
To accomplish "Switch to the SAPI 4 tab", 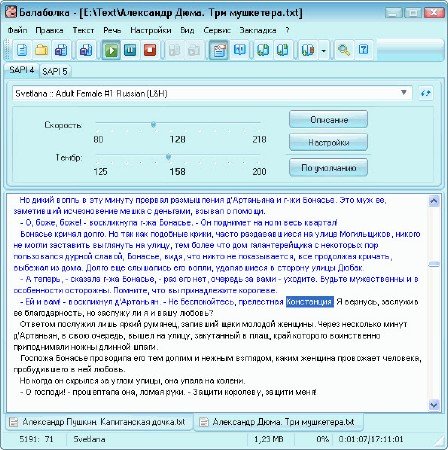I will click(22, 70).
